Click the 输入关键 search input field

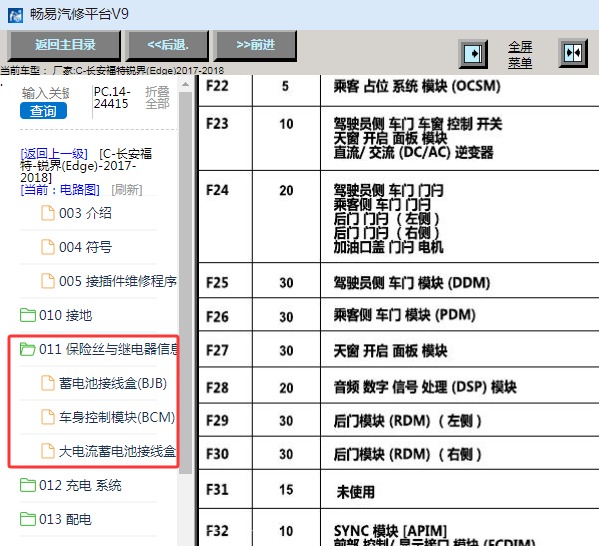point(45,93)
